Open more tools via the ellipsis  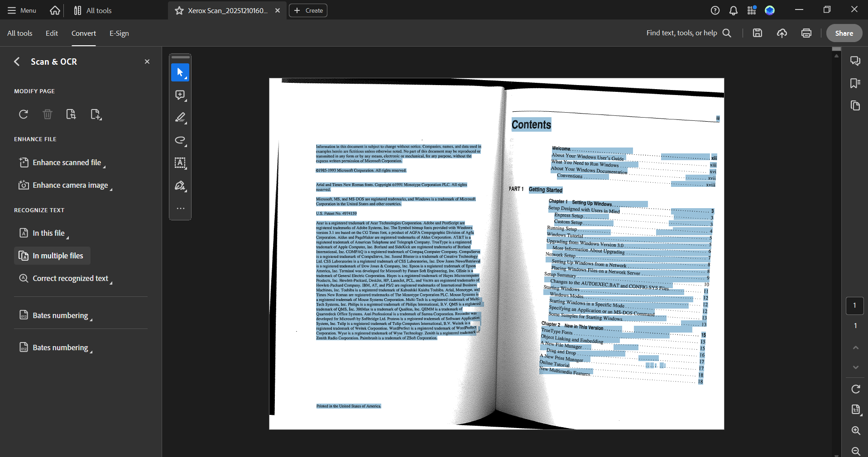[180, 209]
